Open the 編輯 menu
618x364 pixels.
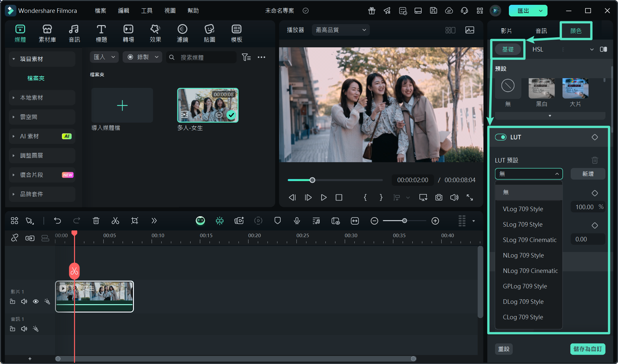[x=124, y=11]
